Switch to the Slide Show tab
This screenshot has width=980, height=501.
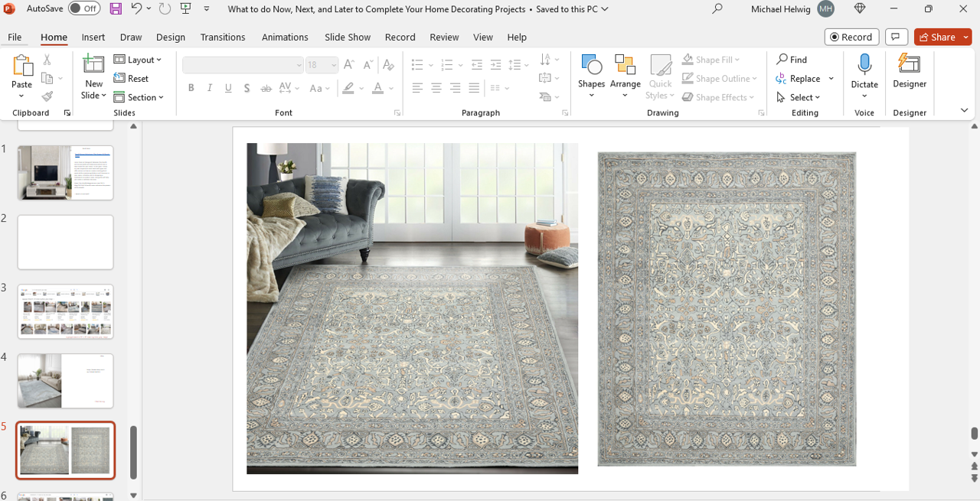[348, 37]
